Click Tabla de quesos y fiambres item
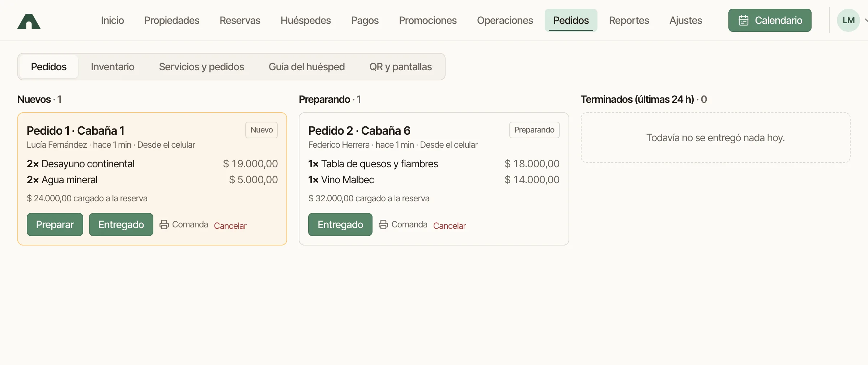 (434, 164)
